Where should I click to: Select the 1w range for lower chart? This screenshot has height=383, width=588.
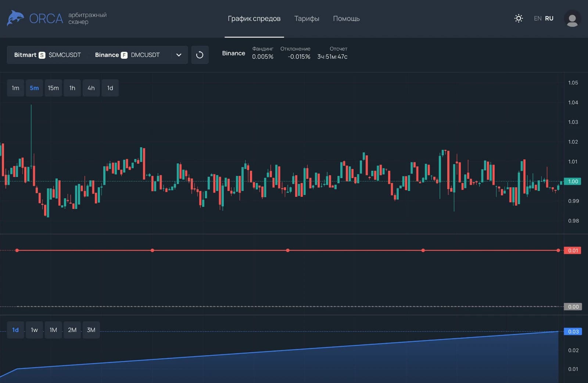pyautogui.click(x=34, y=330)
